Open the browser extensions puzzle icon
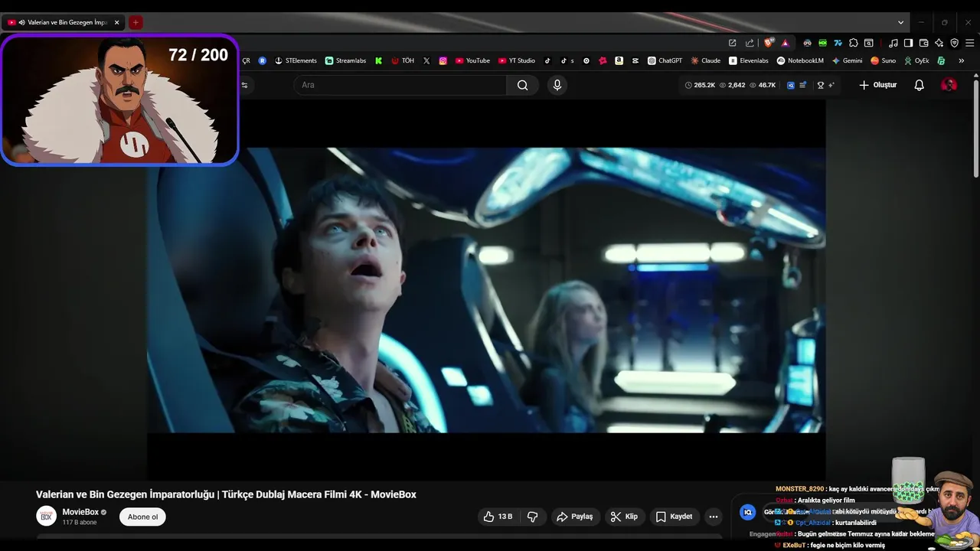Image resolution: width=980 pixels, height=551 pixels. tap(854, 43)
